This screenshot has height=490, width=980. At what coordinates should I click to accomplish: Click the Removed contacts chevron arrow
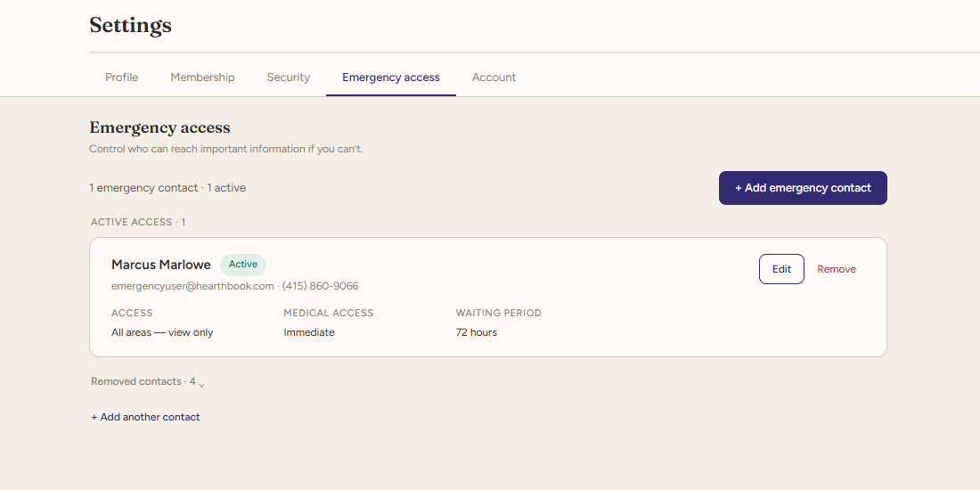tap(201, 385)
